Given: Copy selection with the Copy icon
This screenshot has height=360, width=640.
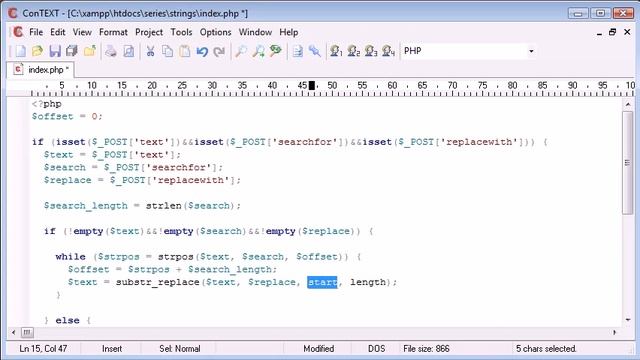Looking at the screenshot, I should coord(167,51).
